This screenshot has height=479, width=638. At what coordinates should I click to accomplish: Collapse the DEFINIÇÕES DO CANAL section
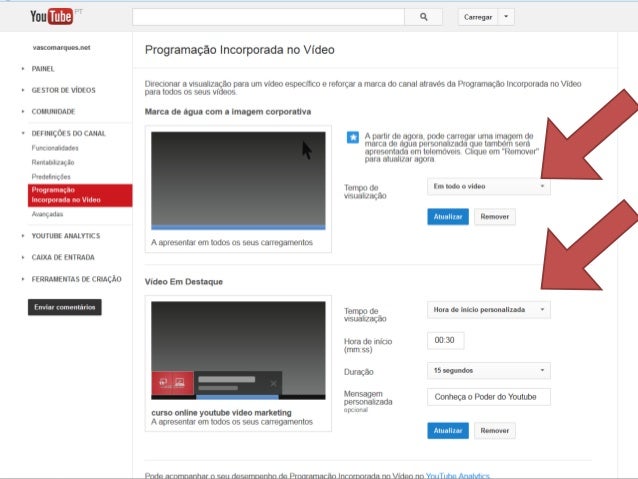[x=68, y=133]
